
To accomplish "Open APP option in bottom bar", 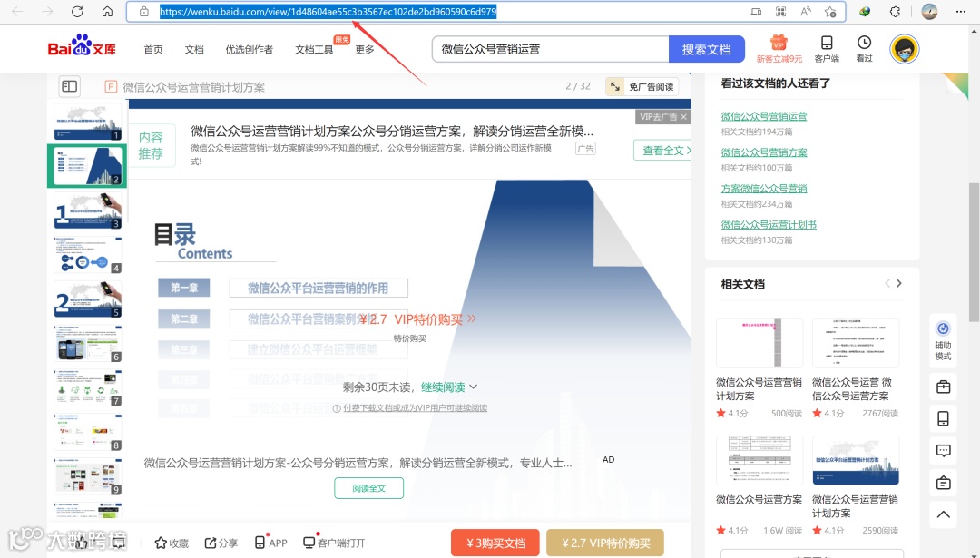I will tap(271, 543).
